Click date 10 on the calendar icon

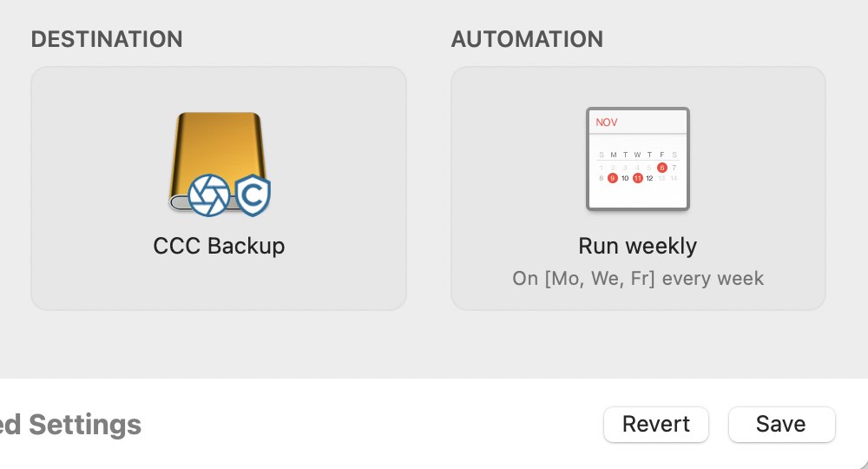tap(624, 178)
